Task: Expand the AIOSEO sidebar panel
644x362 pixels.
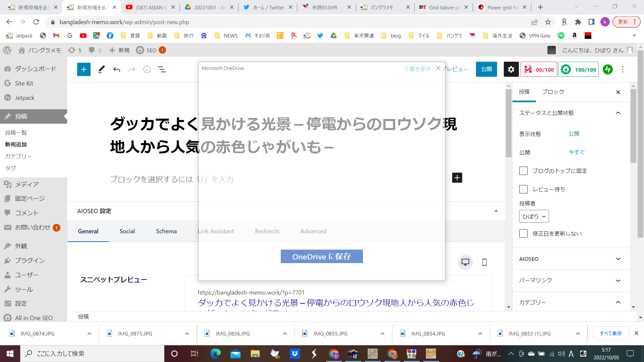Action: point(618,259)
